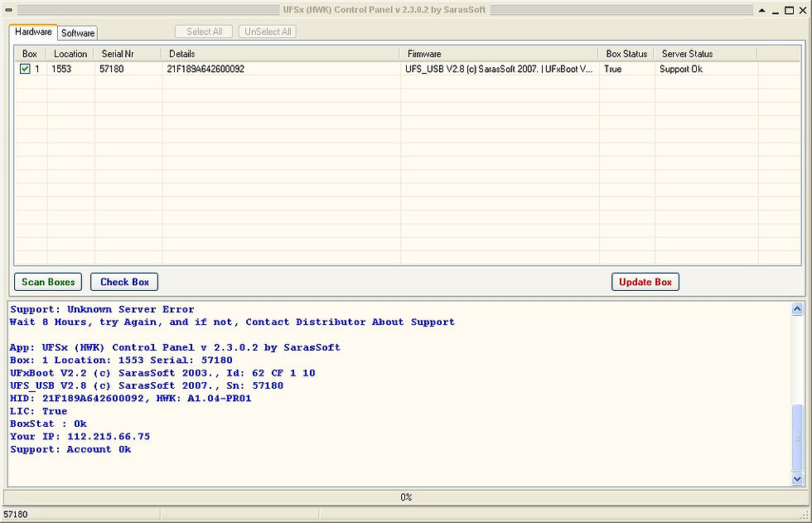Screen dimensions: 812x523
Task: Click the log line starting UFS_USB V2.8
Action: 147,385
